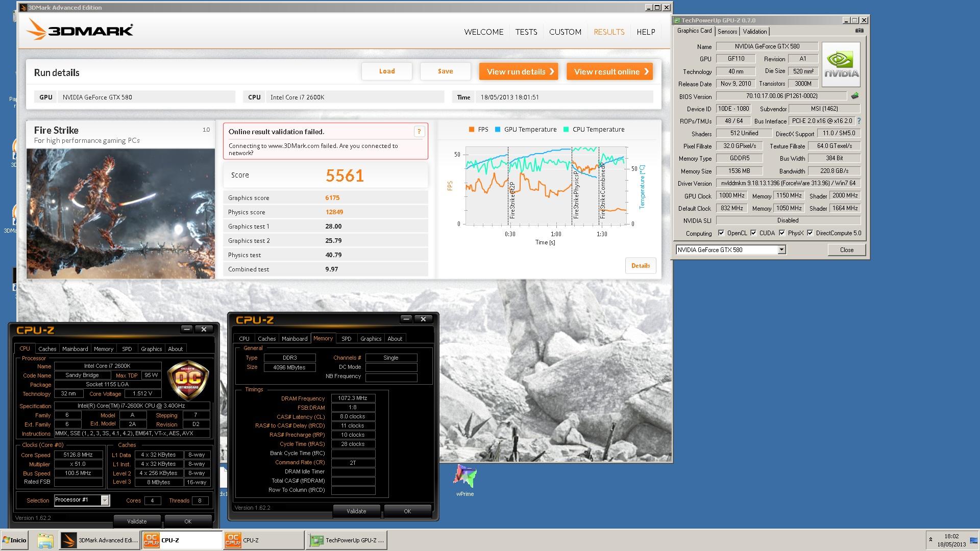Click the NVIDIA logo in GPU-Z
Image resolution: width=980 pixels, height=551 pixels.
pos(841,64)
